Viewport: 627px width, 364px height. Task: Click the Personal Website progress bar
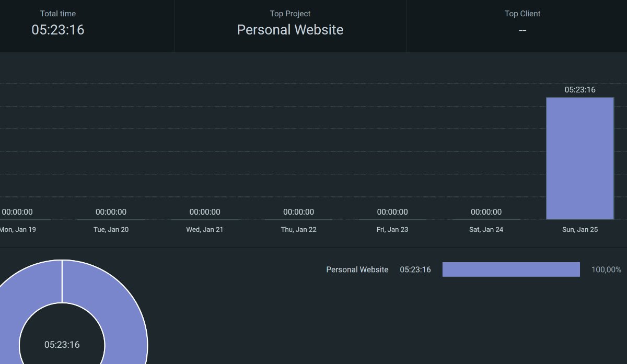coord(510,269)
